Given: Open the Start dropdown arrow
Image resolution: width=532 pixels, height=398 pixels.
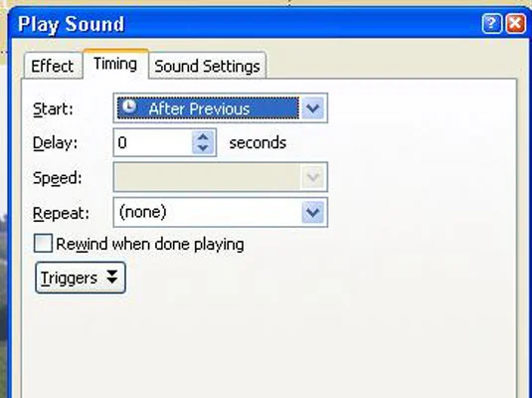Looking at the screenshot, I should 313,108.
